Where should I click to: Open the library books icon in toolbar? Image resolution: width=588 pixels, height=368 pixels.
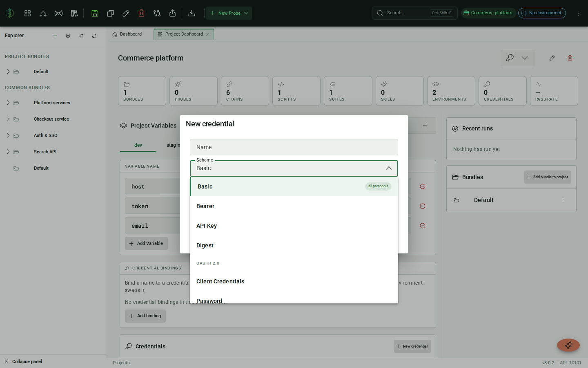point(74,13)
